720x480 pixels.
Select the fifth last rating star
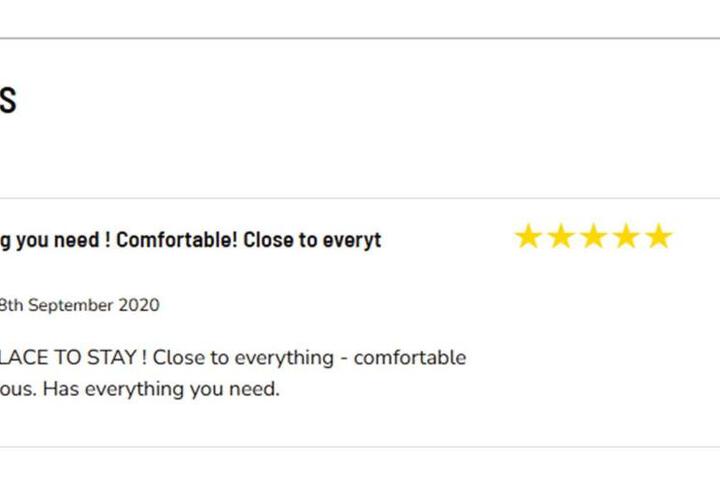658,236
